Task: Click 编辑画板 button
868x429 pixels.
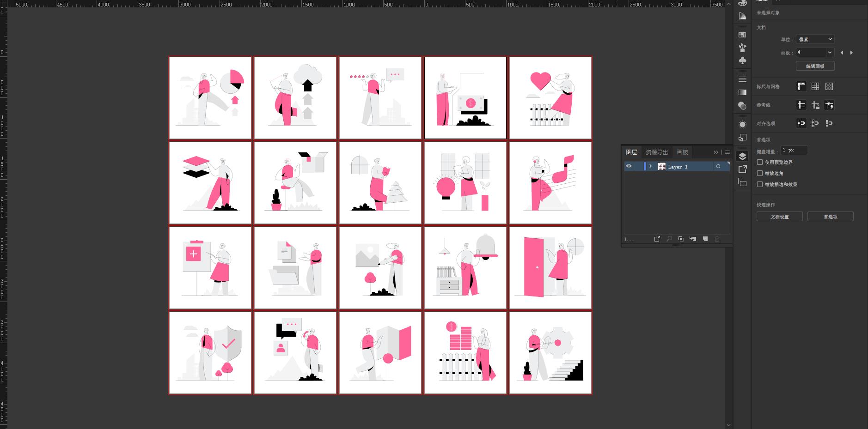Action: pos(815,66)
